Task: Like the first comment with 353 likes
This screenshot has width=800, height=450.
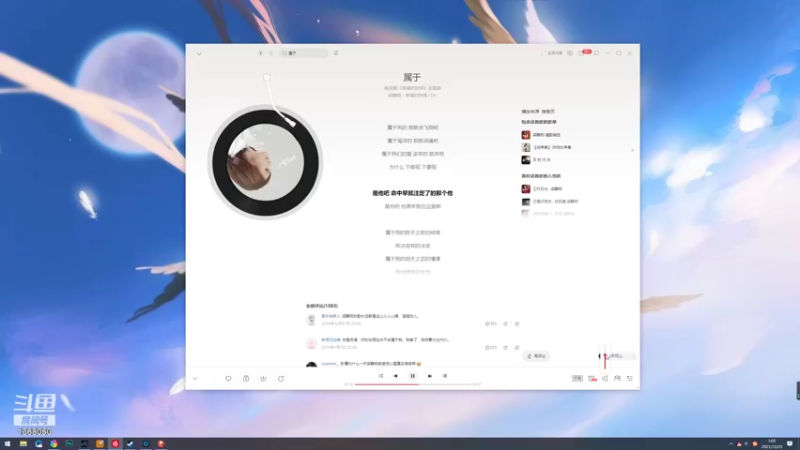Action: click(x=491, y=324)
